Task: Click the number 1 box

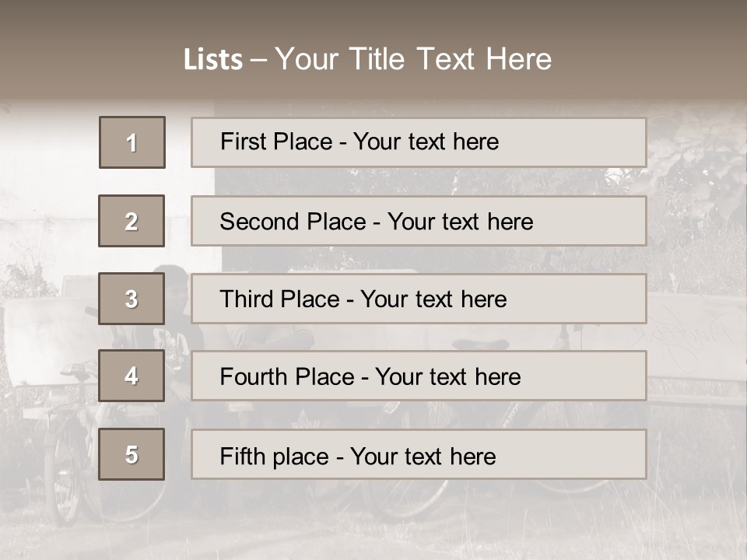Action: point(132,142)
